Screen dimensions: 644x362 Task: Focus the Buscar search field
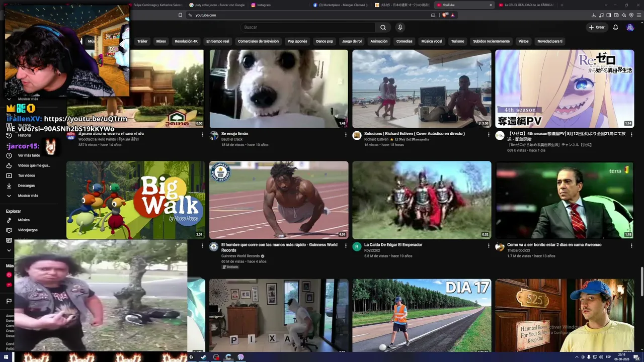tap(308, 27)
